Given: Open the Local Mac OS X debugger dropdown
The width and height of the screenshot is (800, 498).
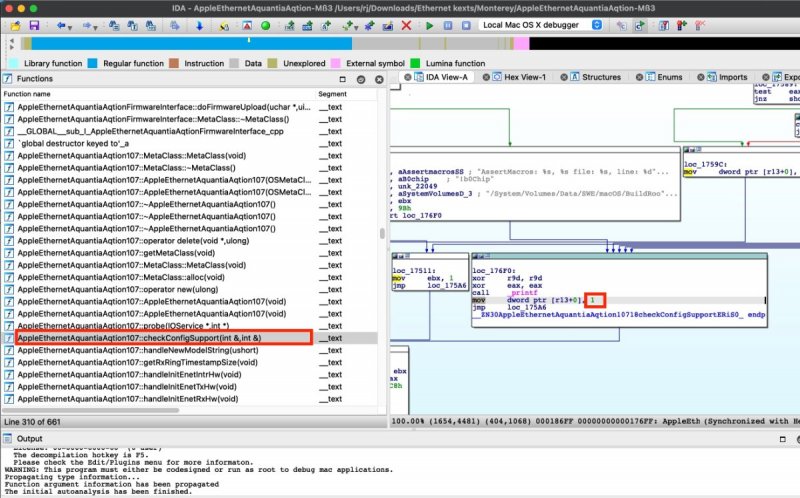Looking at the screenshot, I should [x=533, y=24].
